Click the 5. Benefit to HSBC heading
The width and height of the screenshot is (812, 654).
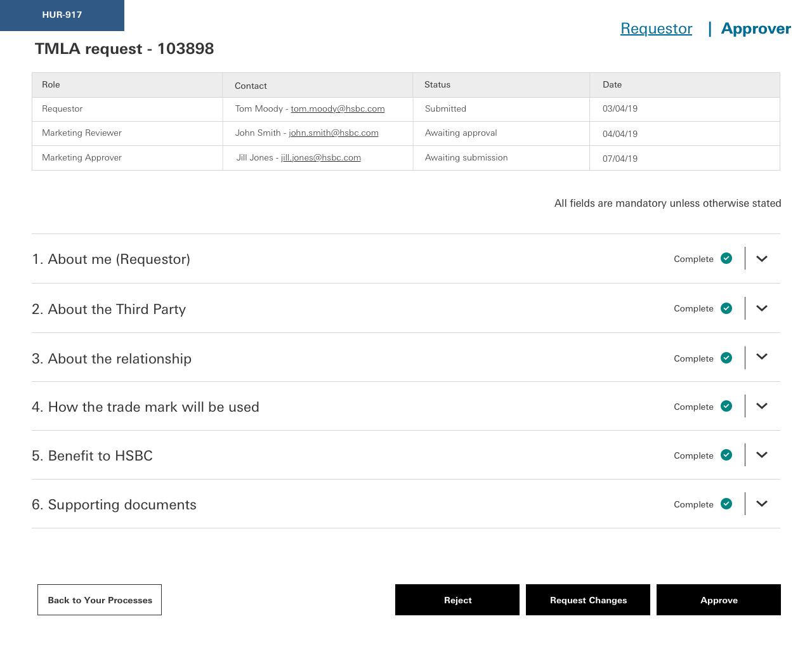point(92,455)
